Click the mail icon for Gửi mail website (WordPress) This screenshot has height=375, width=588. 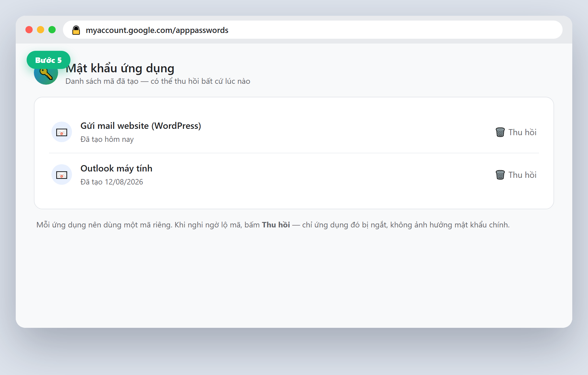[62, 132]
